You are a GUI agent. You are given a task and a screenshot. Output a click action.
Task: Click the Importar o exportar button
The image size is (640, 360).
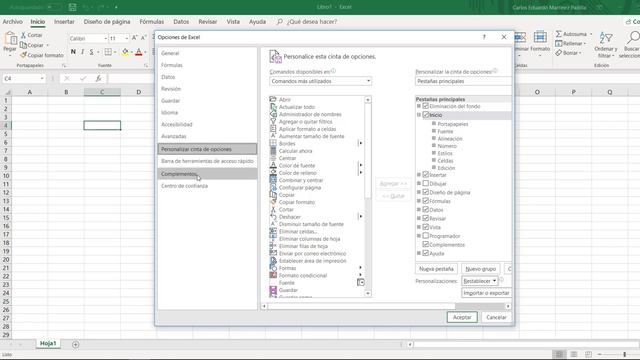tap(486, 293)
